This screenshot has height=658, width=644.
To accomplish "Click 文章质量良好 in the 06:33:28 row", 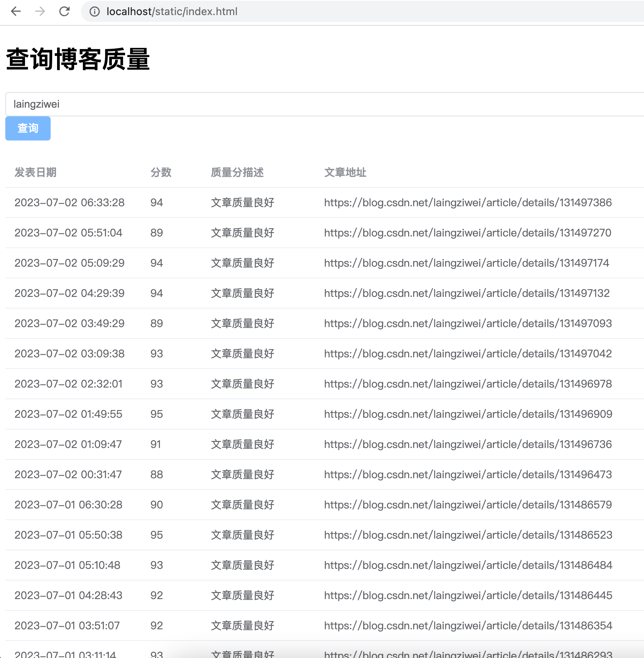I will (243, 203).
